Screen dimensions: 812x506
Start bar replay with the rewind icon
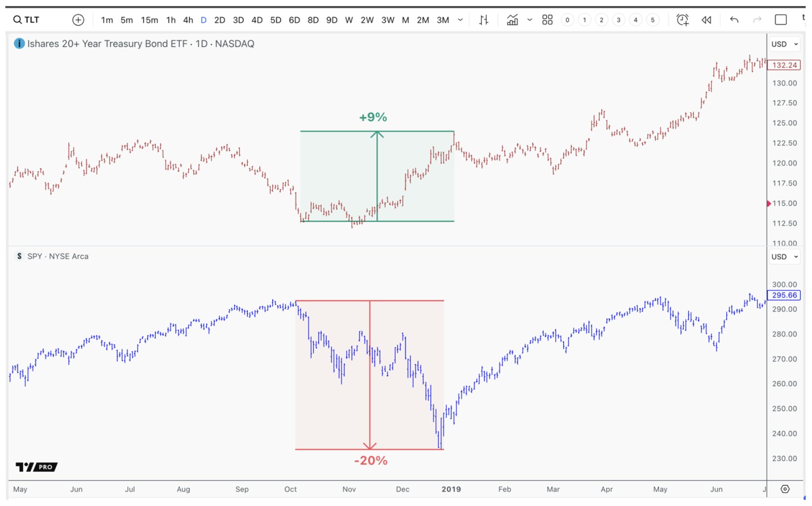(706, 20)
